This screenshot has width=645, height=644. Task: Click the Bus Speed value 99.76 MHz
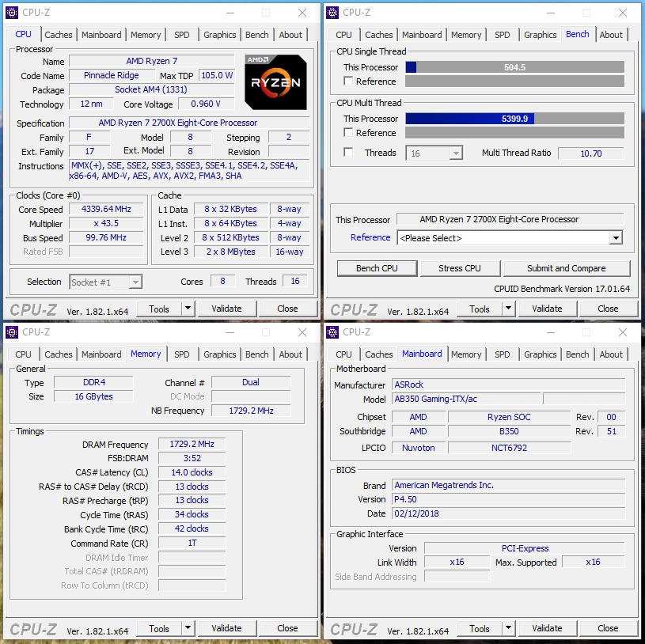coord(106,237)
